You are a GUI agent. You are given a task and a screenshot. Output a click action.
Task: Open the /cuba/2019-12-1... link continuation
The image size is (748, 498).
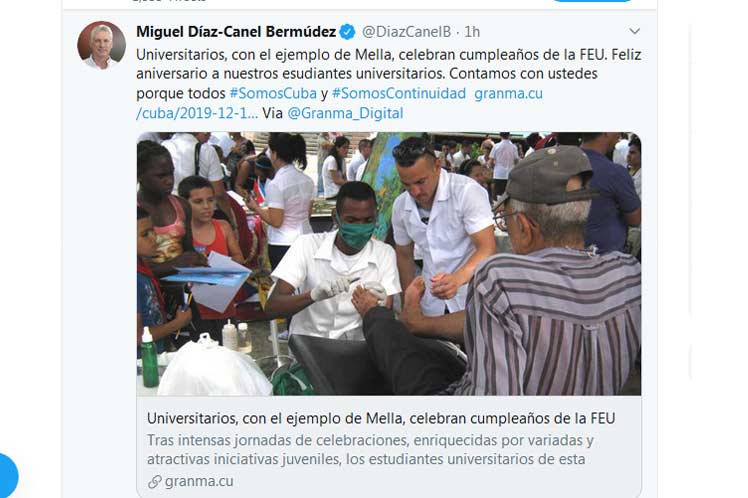pos(197,113)
